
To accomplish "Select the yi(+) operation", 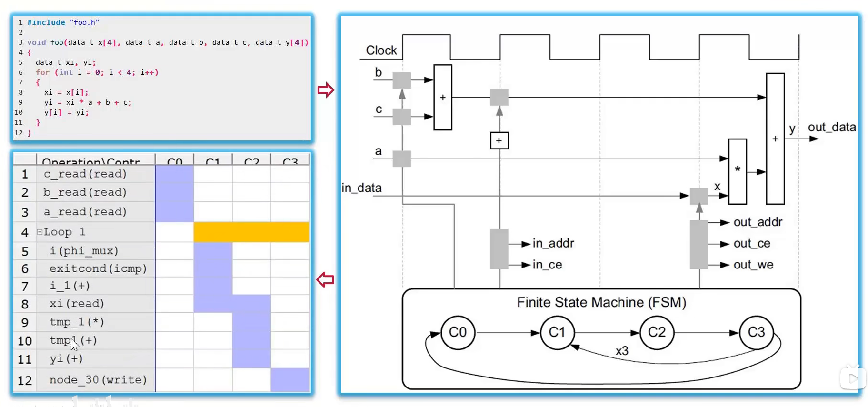I will 66,358.
